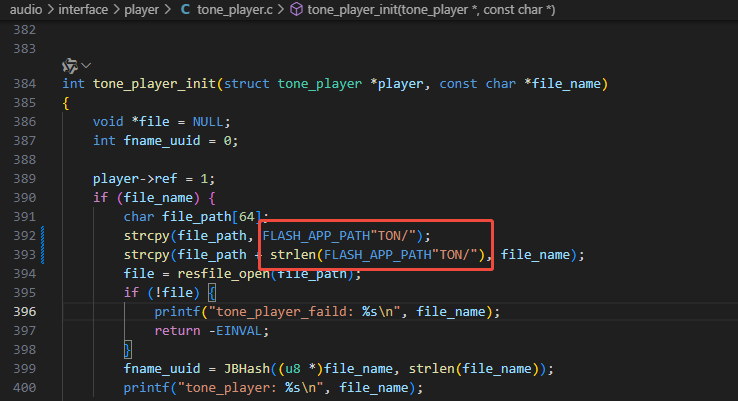The width and height of the screenshot is (738, 401).
Task: Click 'file_path[64]' declaration on line 391
Action: (x=211, y=217)
